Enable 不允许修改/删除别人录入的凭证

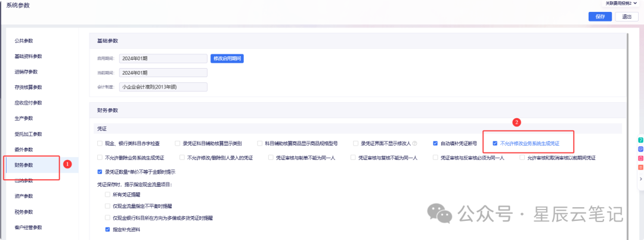[x=182, y=158]
